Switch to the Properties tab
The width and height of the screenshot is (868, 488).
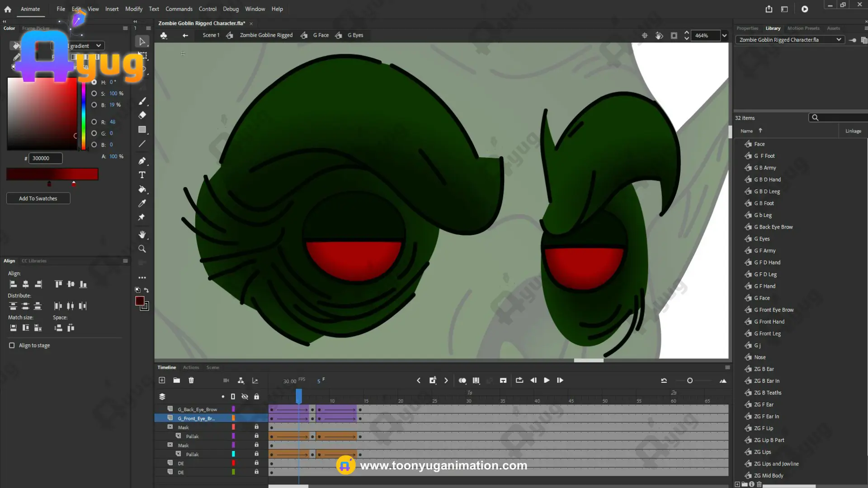pos(747,28)
